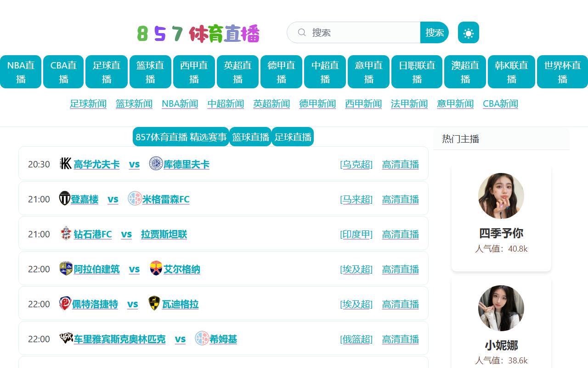Open 日职联直播 category
The height and width of the screenshot is (368, 588).
[x=417, y=72]
